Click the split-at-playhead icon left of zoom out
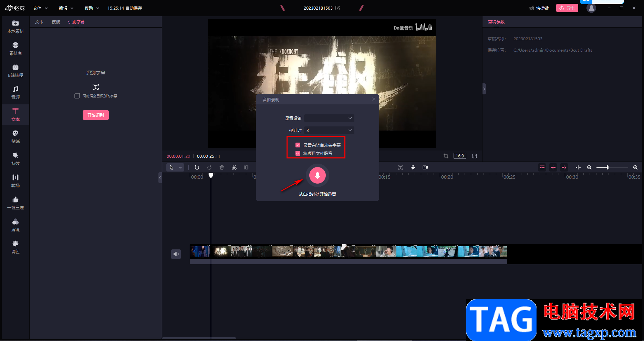The width and height of the screenshot is (644, 341). [578, 167]
